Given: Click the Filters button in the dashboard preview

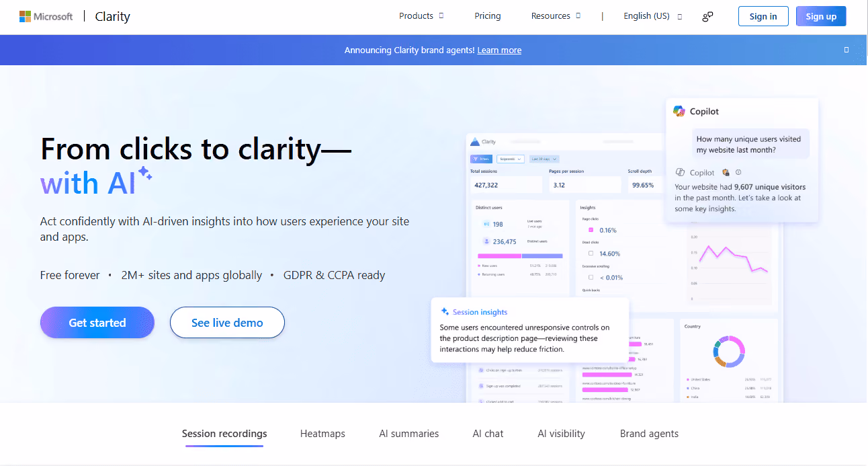Looking at the screenshot, I should pyautogui.click(x=482, y=159).
